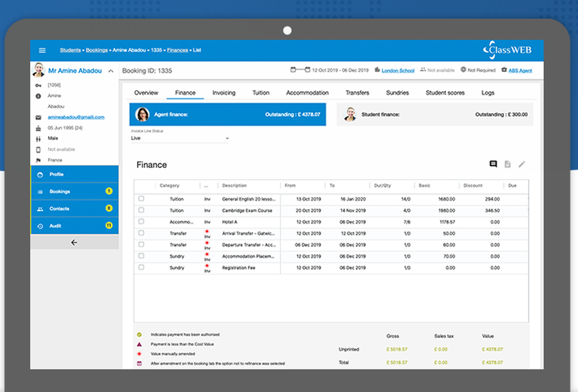The image size is (578, 392).
Task: Click the 'Cambridge Exam Course' description cell
Action: point(247,211)
